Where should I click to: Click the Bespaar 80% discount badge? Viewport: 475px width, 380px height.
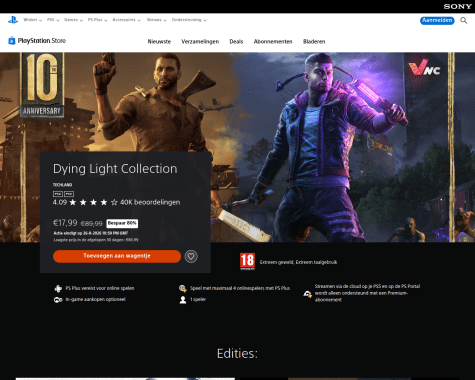click(x=122, y=223)
